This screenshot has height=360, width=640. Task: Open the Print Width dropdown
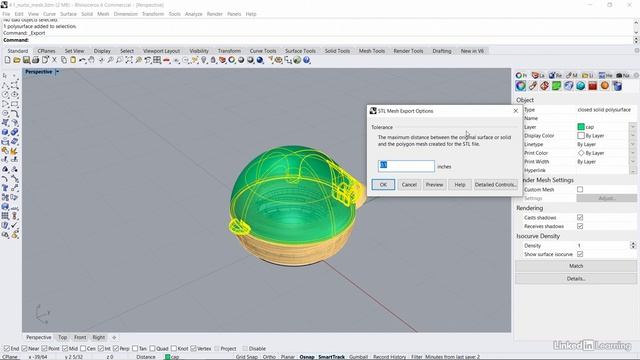(x=633, y=162)
